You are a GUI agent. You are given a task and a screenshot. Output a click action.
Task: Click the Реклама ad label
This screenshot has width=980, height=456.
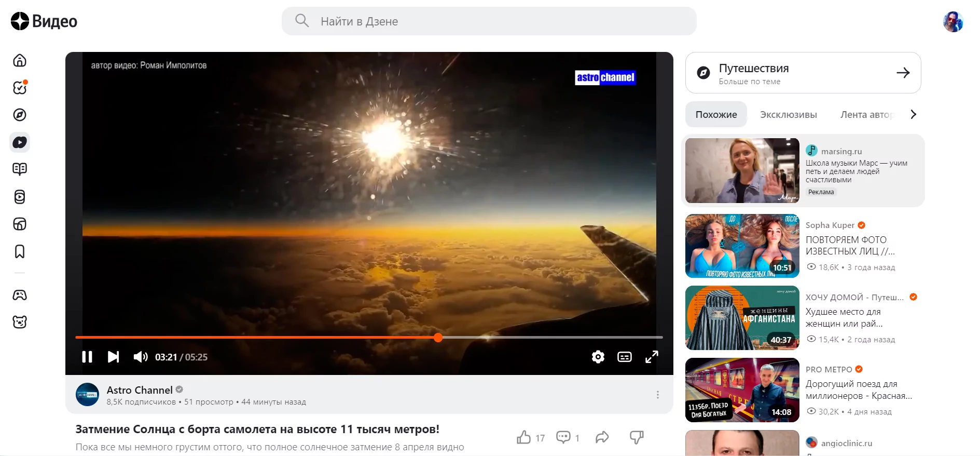[x=821, y=192]
